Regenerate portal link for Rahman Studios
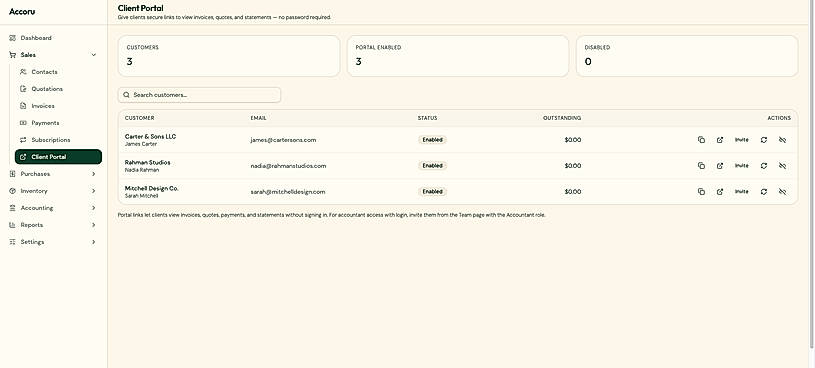 764,166
